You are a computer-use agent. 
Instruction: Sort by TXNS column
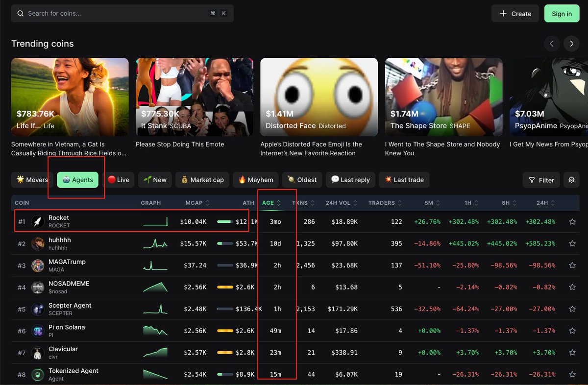pos(303,203)
